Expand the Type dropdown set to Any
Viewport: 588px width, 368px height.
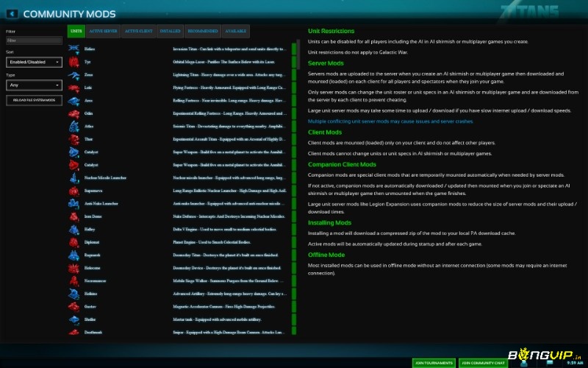[34, 85]
